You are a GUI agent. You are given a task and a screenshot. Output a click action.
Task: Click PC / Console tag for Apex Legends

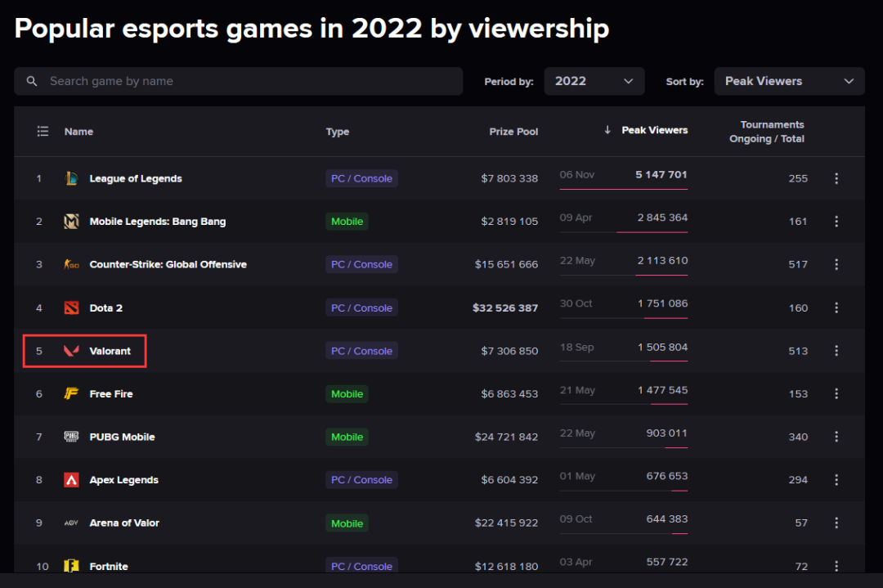361,480
